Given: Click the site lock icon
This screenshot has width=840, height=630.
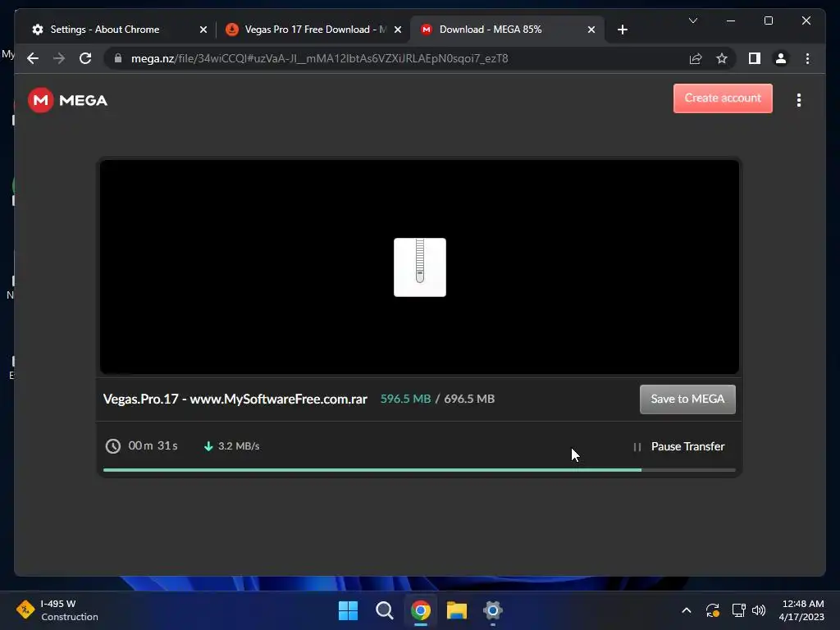Looking at the screenshot, I should (118, 58).
